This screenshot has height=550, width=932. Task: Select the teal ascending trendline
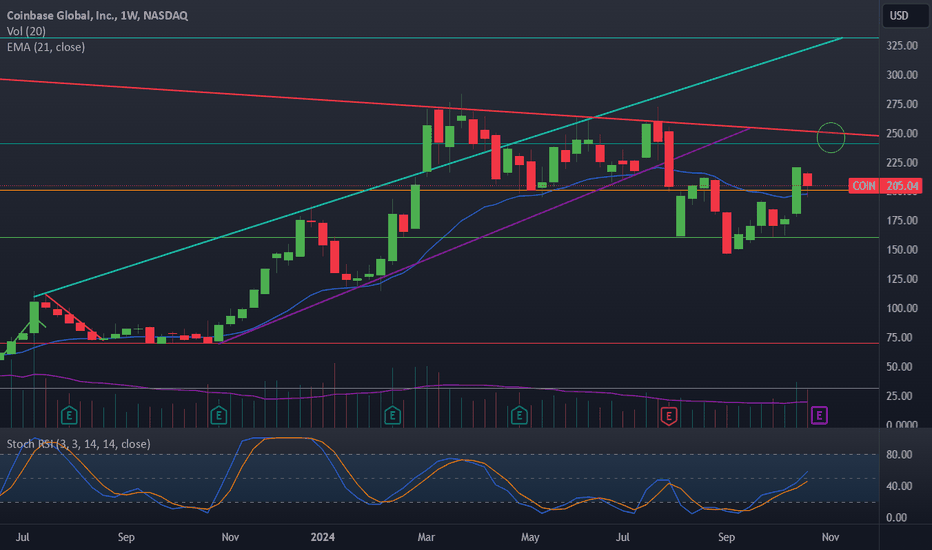click(x=438, y=167)
